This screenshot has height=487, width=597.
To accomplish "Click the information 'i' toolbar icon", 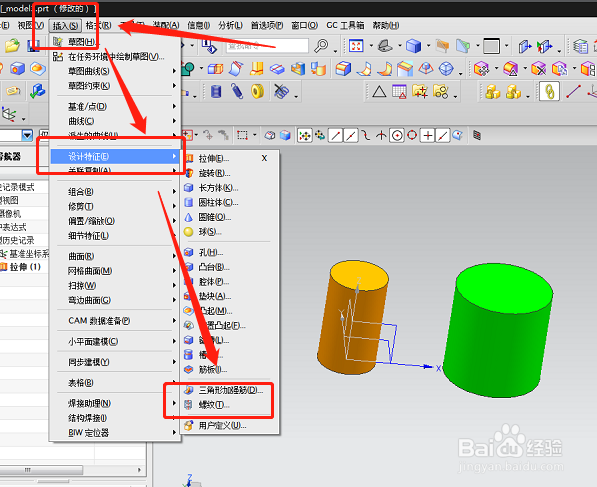I will pos(209,46).
